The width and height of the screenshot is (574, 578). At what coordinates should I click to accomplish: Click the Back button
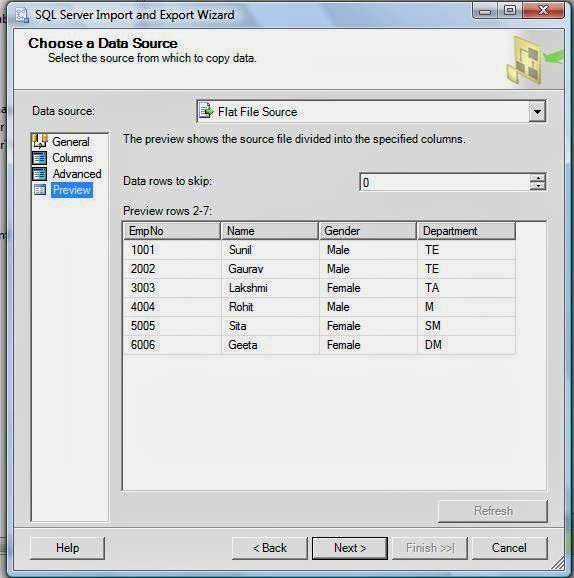[270, 548]
